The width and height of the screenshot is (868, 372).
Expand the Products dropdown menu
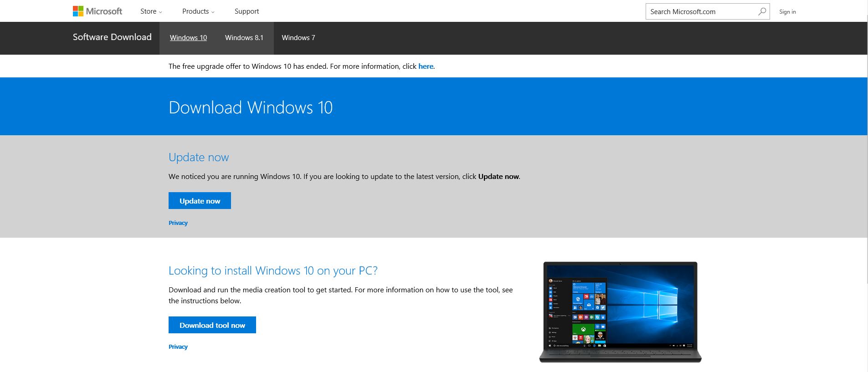[x=198, y=11]
